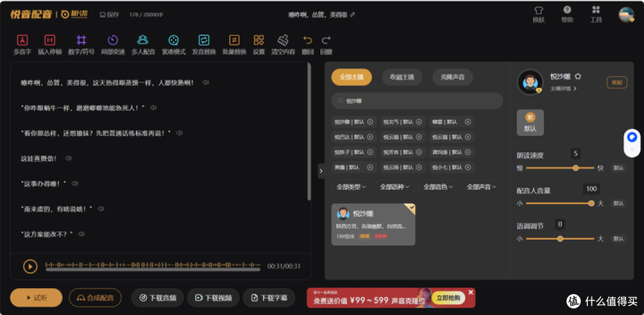Play the speaker icon after '这娃真攒劲'
Screen dimensions: 644x315
click(68, 158)
